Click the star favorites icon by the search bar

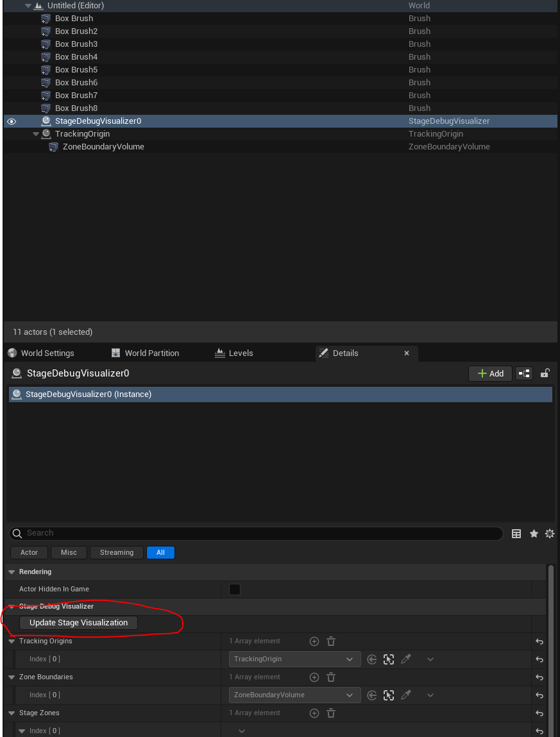(x=534, y=534)
